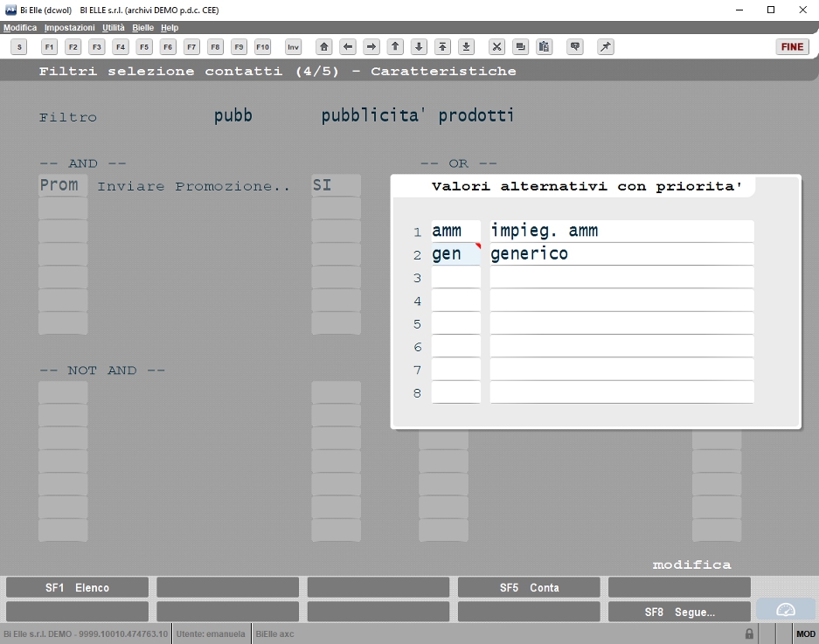Screen dimensions: 819x644
Task: Click the padlock icon in status bar
Action: (x=749, y=634)
